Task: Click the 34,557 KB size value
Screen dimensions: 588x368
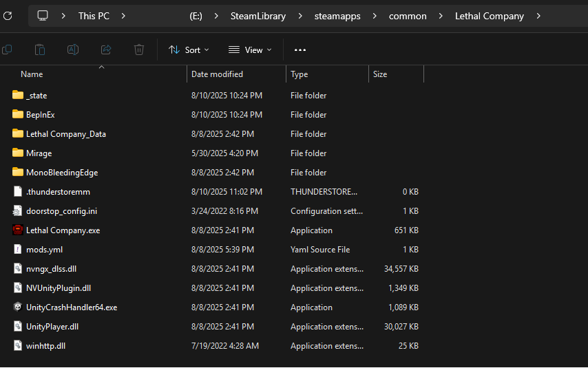Action: click(401, 269)
